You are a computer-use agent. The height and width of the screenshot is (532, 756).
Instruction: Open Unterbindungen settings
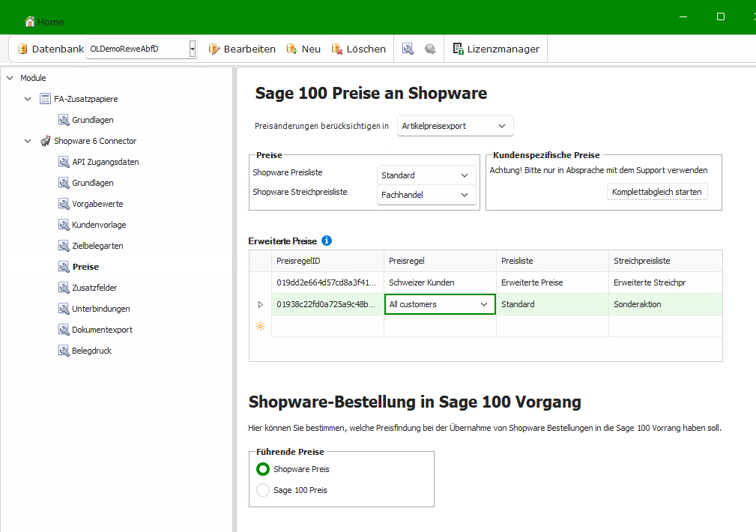point(100,309)
